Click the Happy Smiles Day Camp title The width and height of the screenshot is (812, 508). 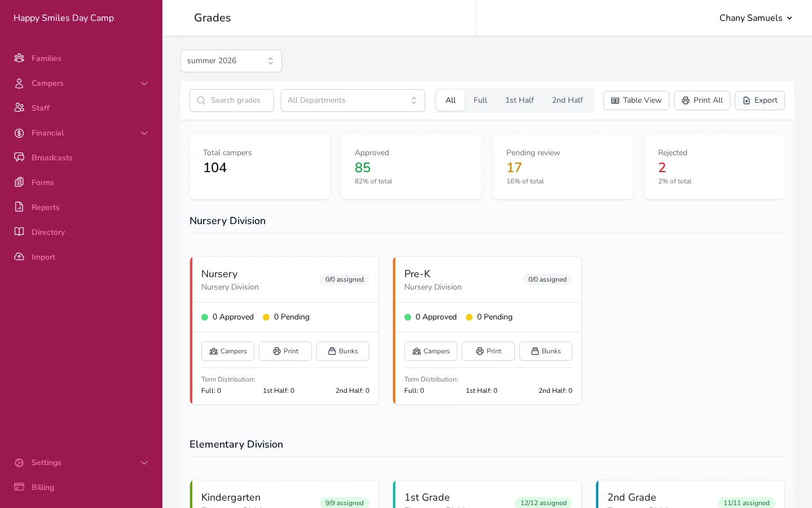click(64, 18)
